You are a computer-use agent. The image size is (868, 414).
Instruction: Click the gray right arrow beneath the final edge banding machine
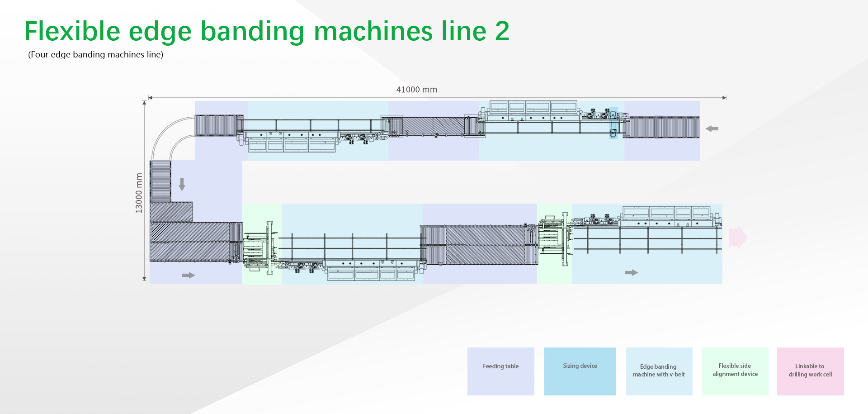[631, 272]
